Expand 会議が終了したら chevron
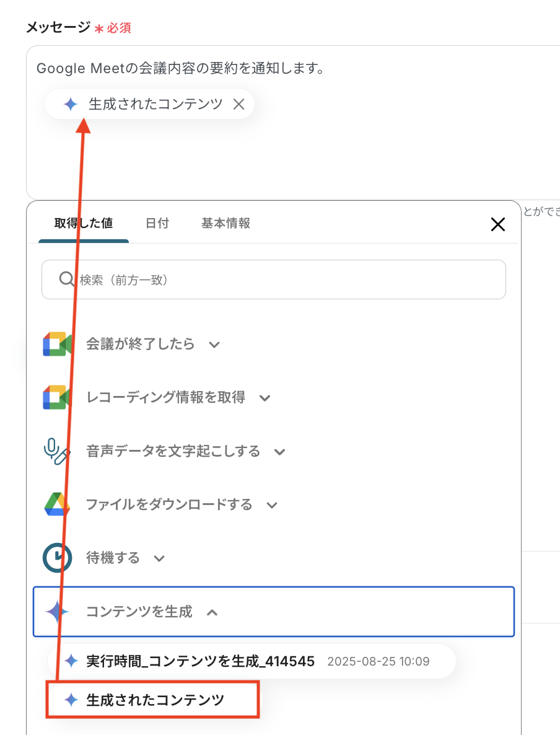 214,345
